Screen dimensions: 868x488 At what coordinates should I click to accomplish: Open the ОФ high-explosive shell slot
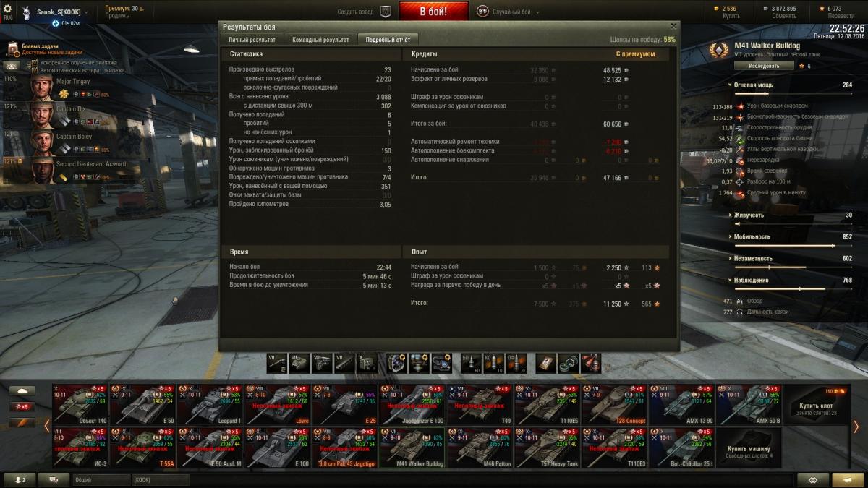coord(515,362)
